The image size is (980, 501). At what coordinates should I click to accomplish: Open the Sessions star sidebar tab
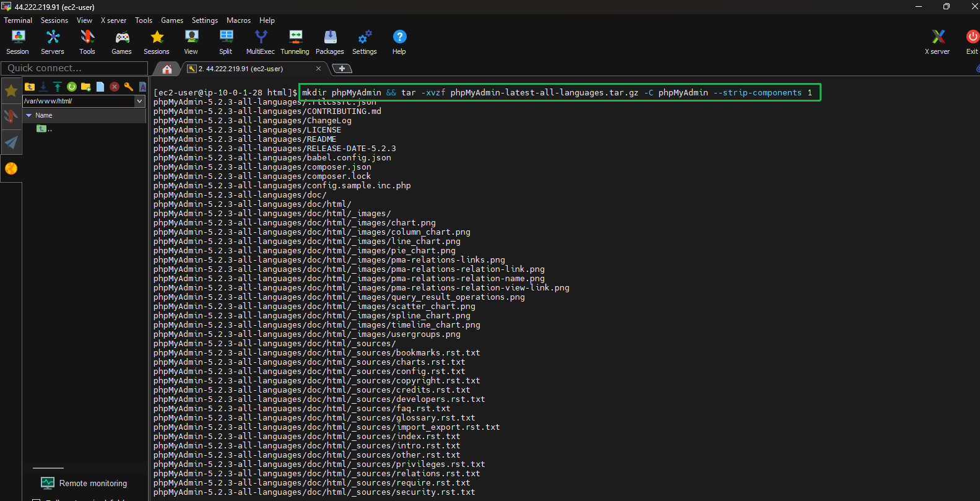(x=11, y=91)
